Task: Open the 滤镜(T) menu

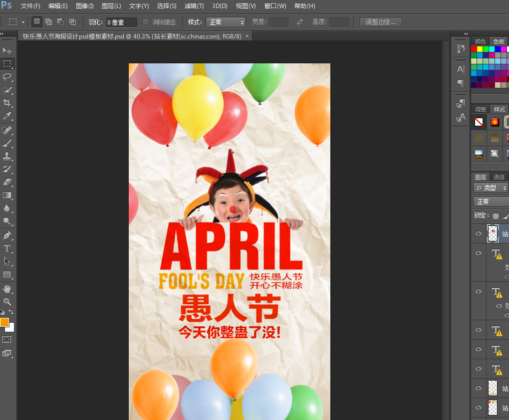Action: (x=194, y=6)
